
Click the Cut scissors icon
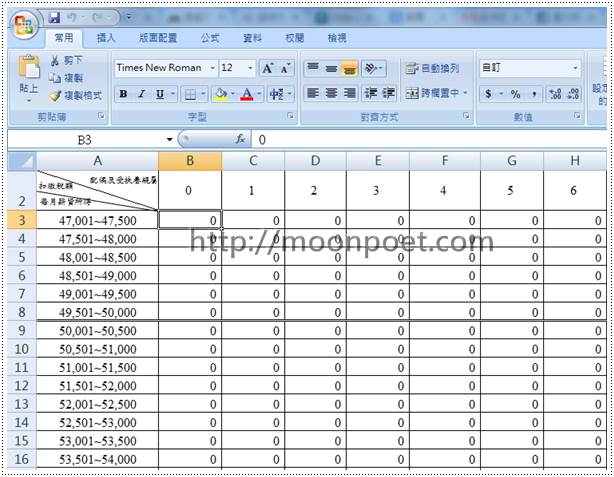coord(55,60)
